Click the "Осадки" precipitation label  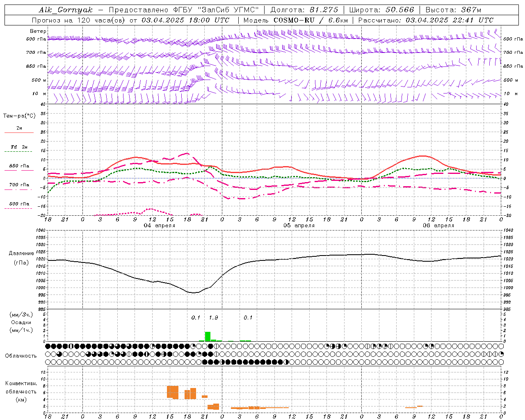tap(21, 322)
